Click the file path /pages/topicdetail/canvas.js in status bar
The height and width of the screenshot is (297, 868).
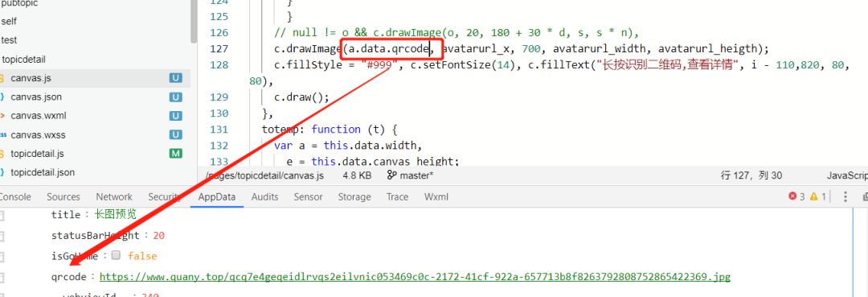[264, 175]
